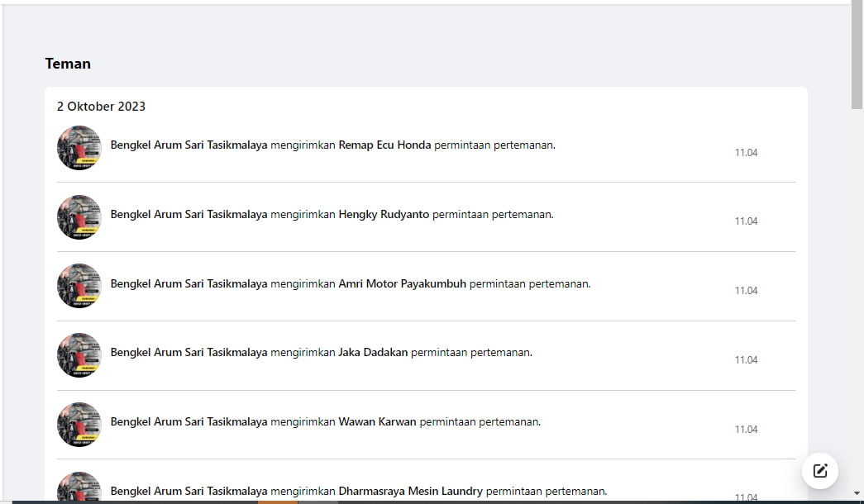The height and width of the screenshot is (504, 864).
Task: Click Bengkel Arum Sari Tasikmalaya in Remap Ecu Honda row
Action: pos(189,145)
